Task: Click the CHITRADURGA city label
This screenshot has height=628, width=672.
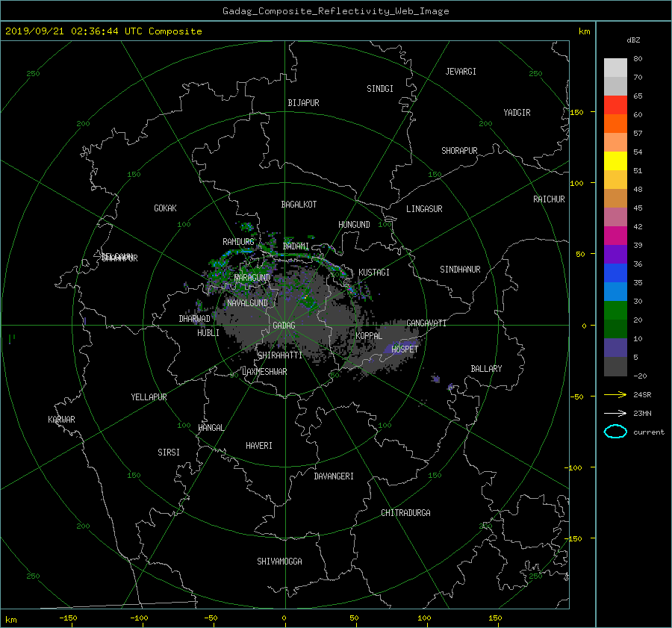Action: point(405,513)
